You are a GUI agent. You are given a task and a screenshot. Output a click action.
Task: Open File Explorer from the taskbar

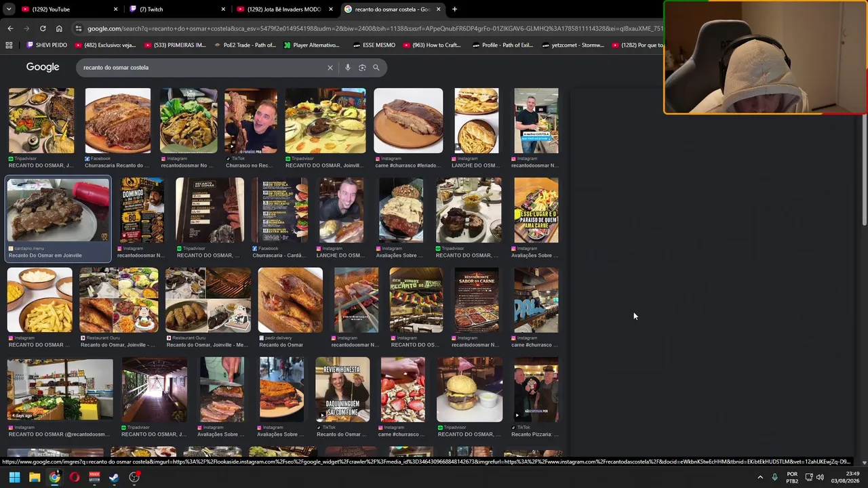pyautogui.click(x=35, y=477)
